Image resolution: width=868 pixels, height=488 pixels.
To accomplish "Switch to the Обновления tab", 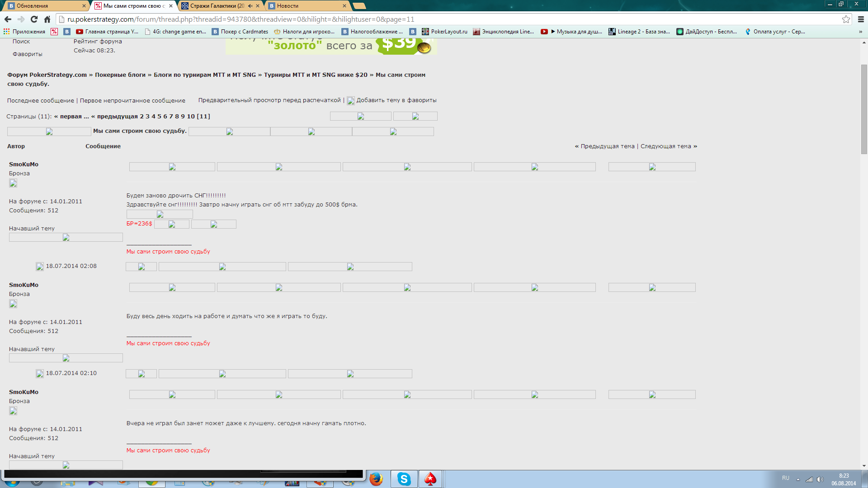I will pos(44,6).
